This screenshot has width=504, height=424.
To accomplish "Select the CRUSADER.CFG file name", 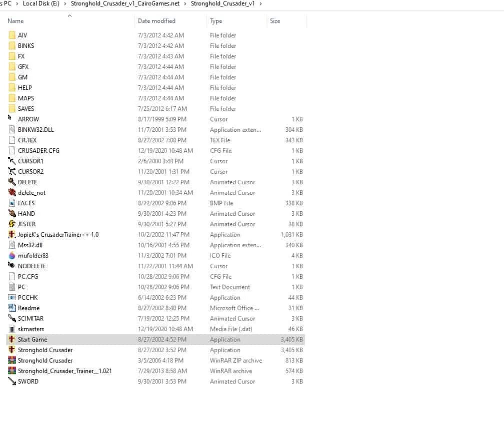I will point(38,150).
